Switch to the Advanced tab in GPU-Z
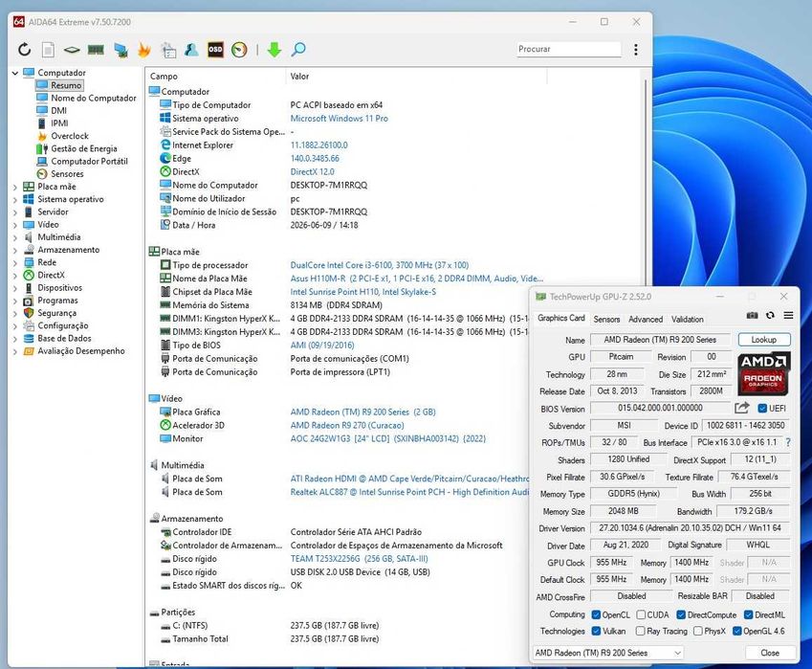The image size is (812, 669). coord(646,320)
